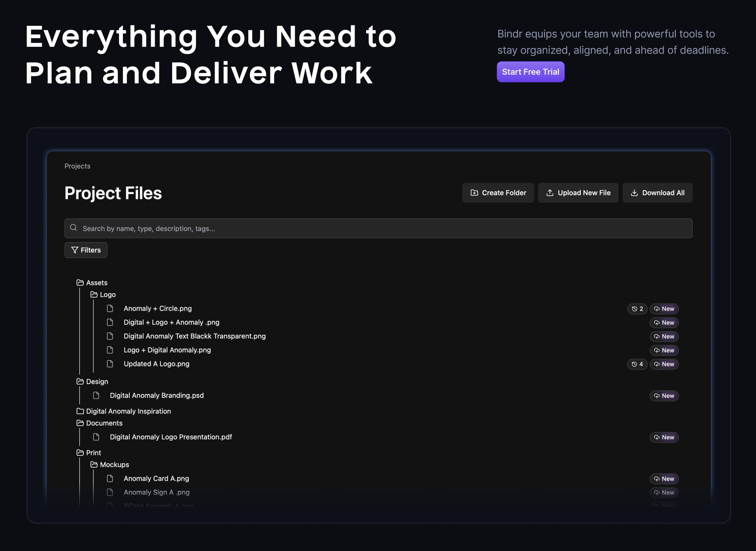Click New badge on Updated A Logo.png row
This screenshot has height=551, width=756.
coord(664,364)
